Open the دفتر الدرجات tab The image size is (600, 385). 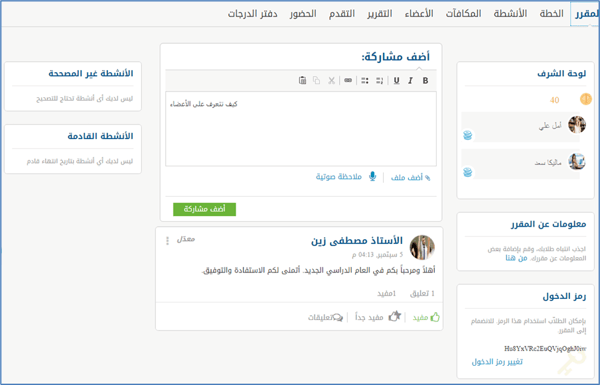(253, 14)
